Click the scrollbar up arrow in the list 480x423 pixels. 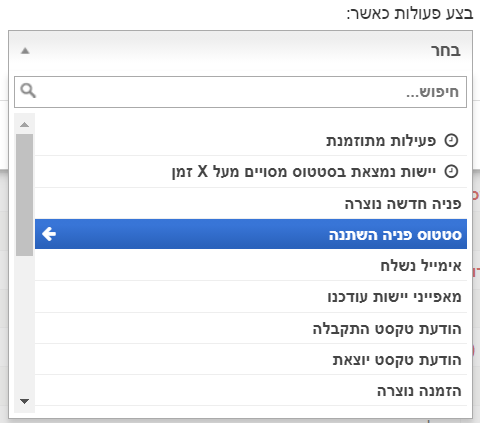pyautogui.click(x=25, y=125)
